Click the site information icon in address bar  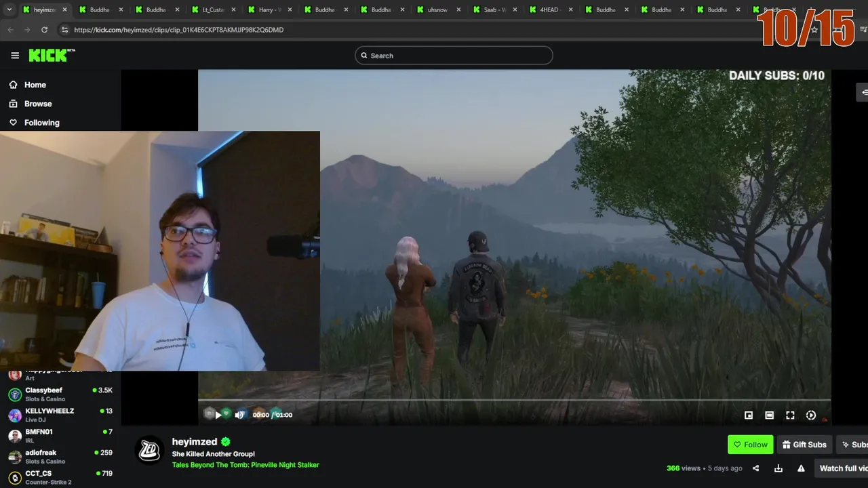[x=64, y=30]
